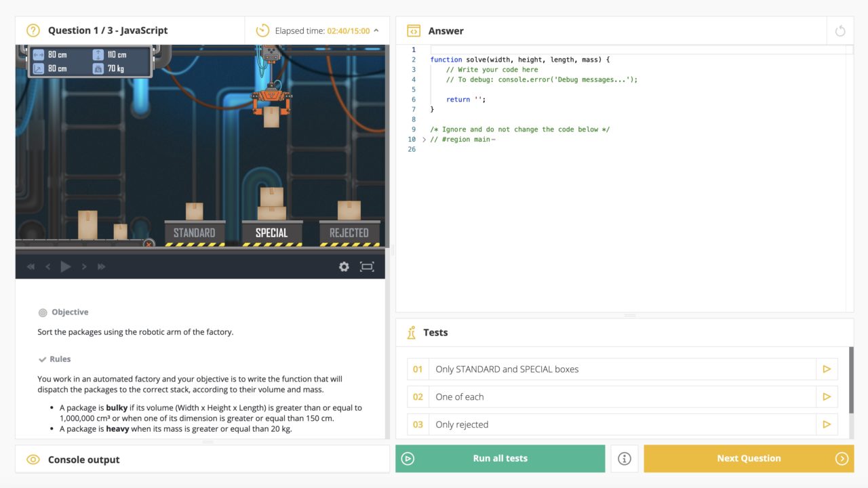Select the Answer panel header
The width and height of the screenshot is (868, 488).
[x=447, y=30]
